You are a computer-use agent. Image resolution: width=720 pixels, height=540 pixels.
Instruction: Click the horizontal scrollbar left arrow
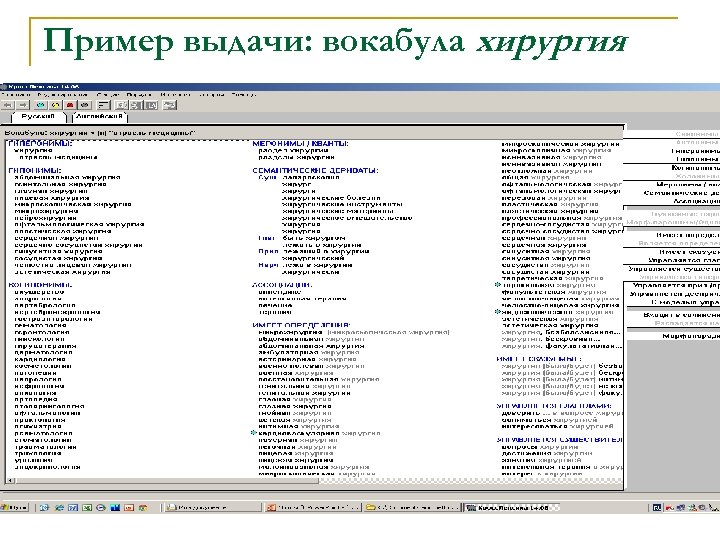pos(11,481)
